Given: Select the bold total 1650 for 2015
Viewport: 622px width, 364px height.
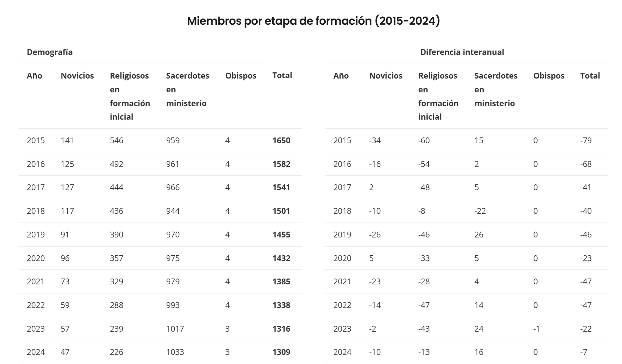Looking at the screenshot, I should point(281,140).
